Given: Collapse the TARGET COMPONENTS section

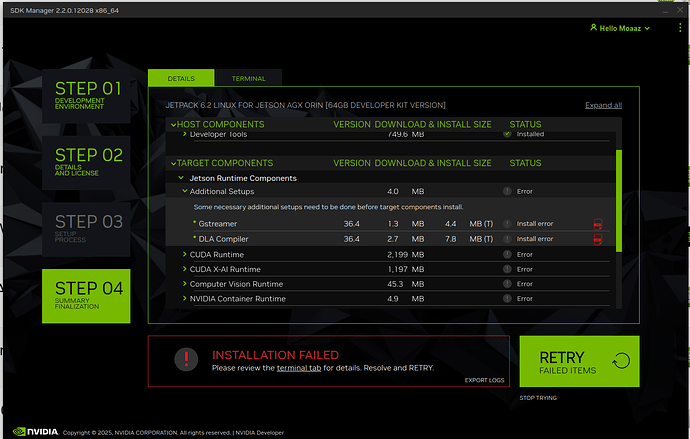Looking at the screenshot, I should tap(173, 163).
